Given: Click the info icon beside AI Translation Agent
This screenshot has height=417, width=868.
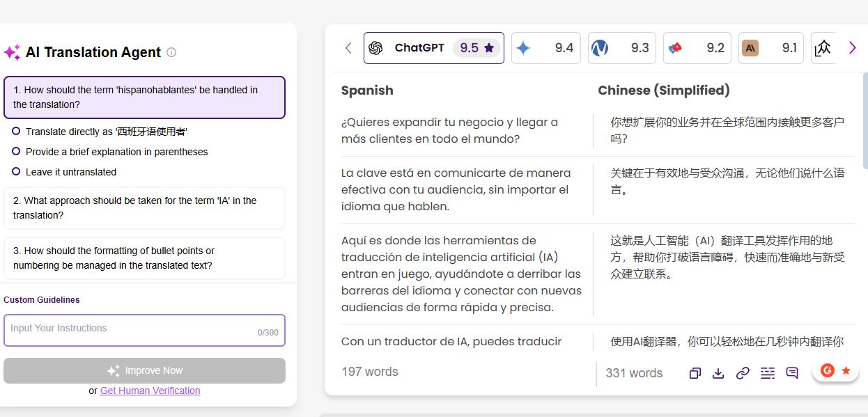Looking at the screenshot, I should coord(171,52).
